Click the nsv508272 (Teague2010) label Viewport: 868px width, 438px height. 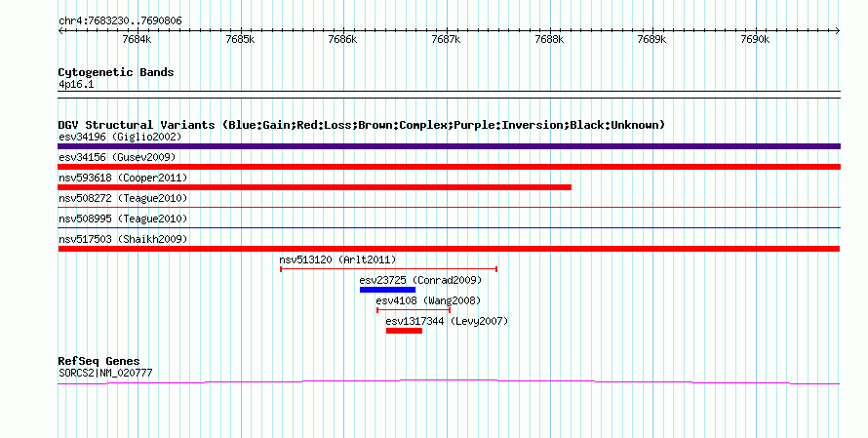124,198
